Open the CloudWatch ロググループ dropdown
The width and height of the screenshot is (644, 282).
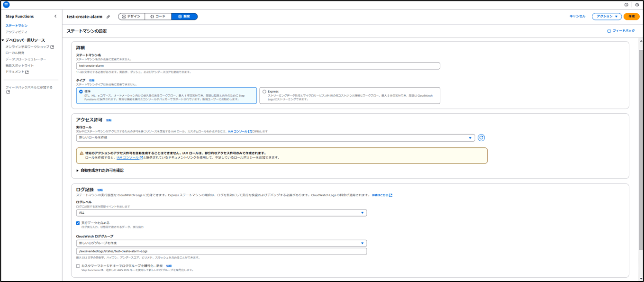tap(221, 243)
